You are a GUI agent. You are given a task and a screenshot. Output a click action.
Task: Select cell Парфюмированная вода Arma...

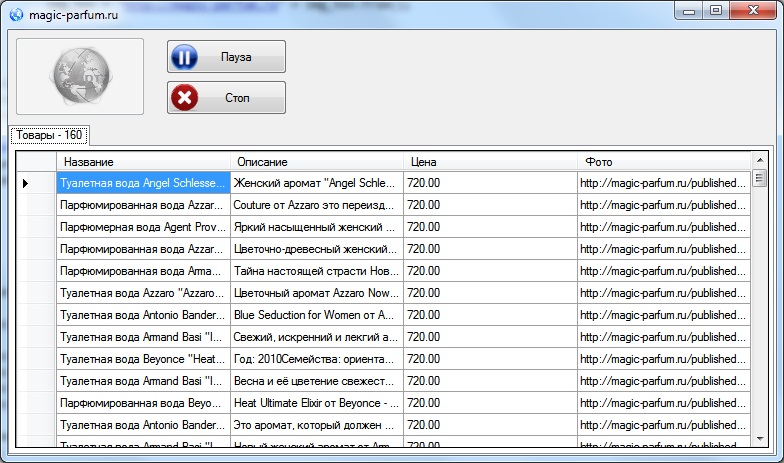pos(143,271)
